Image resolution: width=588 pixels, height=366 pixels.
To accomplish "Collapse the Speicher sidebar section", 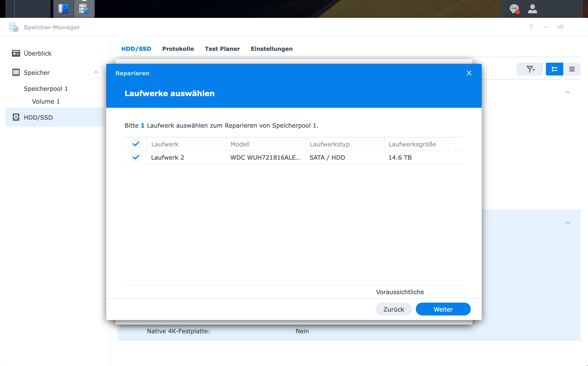I will point(96,72).
